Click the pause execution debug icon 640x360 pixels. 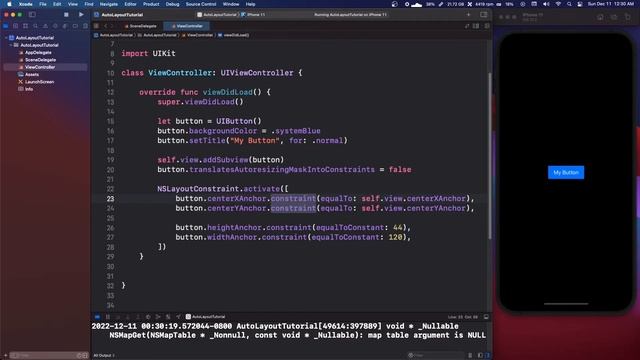(108, 317)
